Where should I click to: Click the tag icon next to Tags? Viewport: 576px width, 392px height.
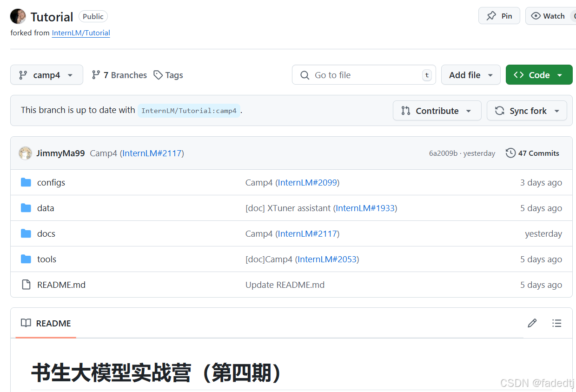(158, 75)
